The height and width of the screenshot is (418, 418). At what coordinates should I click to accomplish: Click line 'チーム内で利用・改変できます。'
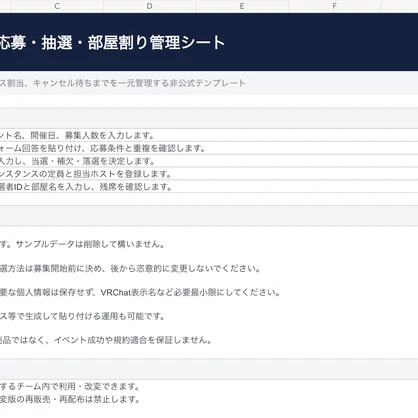78,386
